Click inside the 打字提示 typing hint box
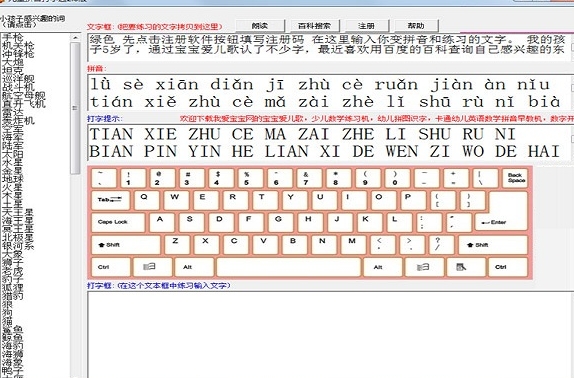 329,143
